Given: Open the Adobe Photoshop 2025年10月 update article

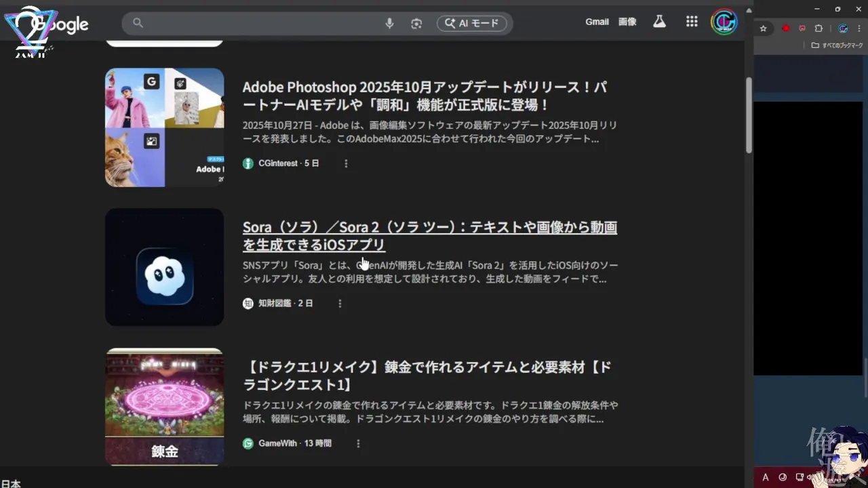Looking at the screenshot, I should coord(425,96).
